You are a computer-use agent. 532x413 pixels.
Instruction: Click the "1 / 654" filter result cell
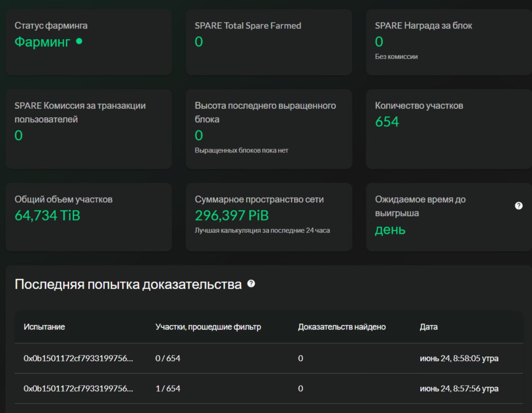(168, 388)
